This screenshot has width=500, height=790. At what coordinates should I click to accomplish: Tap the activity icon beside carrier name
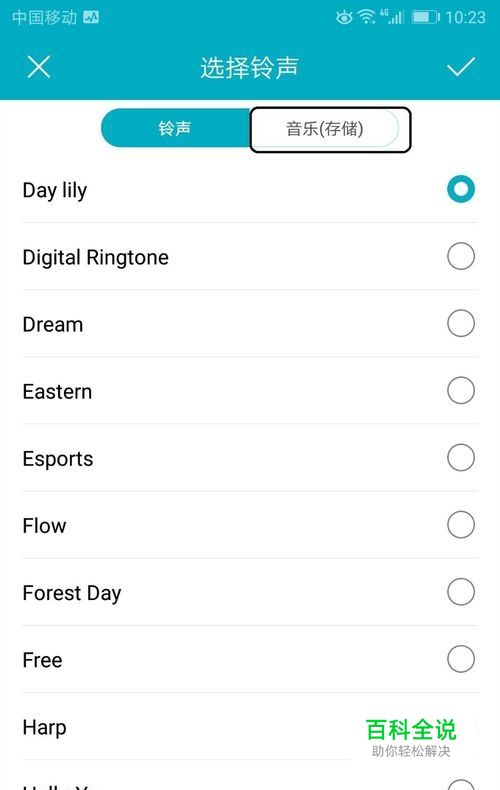[91, 18]
